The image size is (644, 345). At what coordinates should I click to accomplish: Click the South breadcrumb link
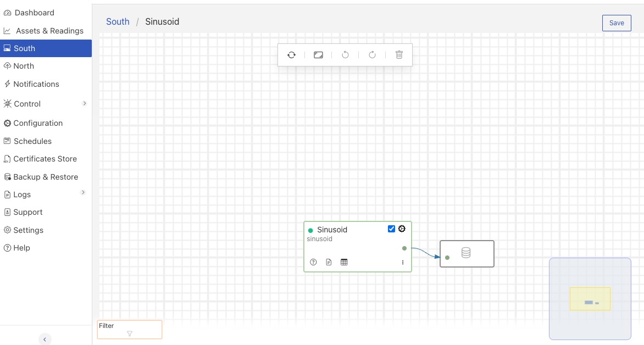click(118, 21)
